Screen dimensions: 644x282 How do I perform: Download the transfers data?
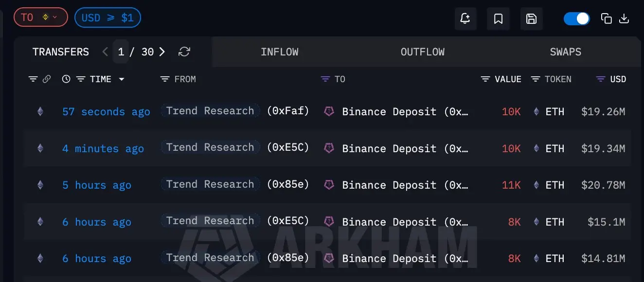(x=624, y=18)
